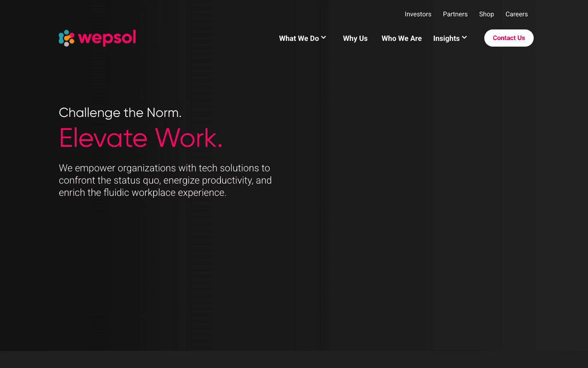Expand the Insights chevron arrow
588x368 pixels.
click(x=464, y=38)
